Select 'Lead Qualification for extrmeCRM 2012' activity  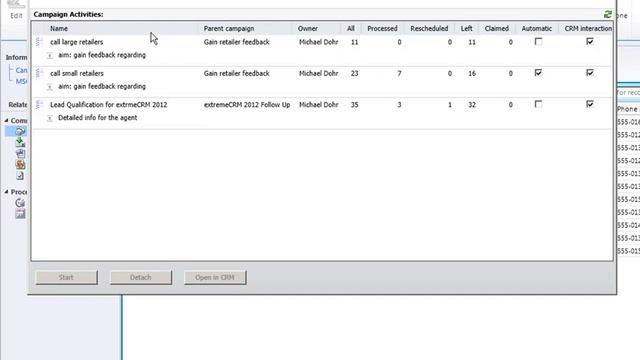(109, 105)
